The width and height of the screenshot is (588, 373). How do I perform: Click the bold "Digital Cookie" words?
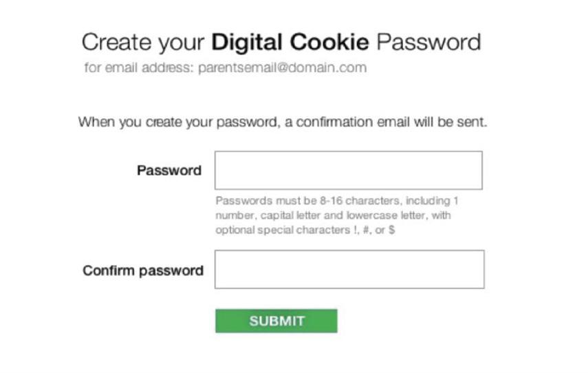tap(290, 43)
